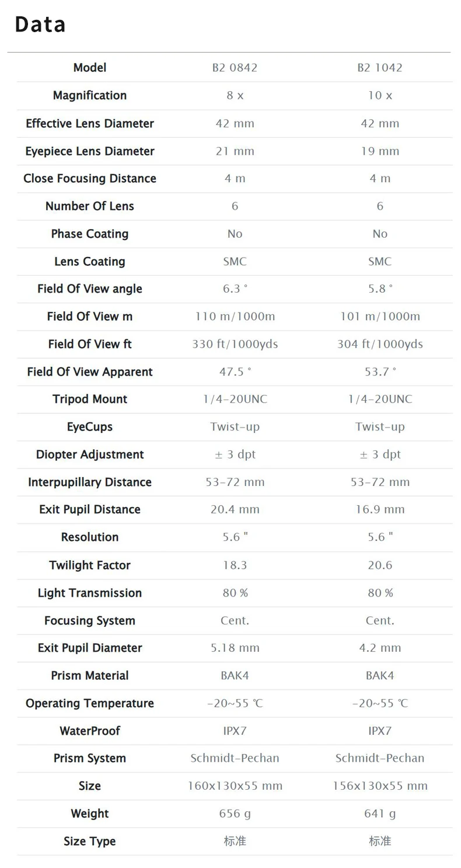
Task: Select the Eyepiece Lens Diameter label
Action: click(x=90, y=151)
